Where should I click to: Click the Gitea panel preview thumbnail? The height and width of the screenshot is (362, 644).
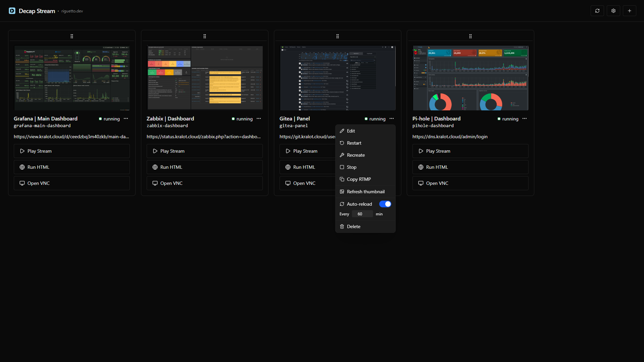pyautogui.click(x=337, y=78)
